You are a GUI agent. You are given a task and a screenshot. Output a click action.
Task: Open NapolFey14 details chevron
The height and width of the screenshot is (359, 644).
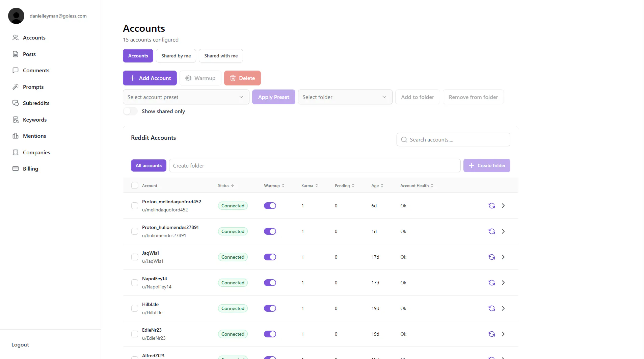pos(503,283)
